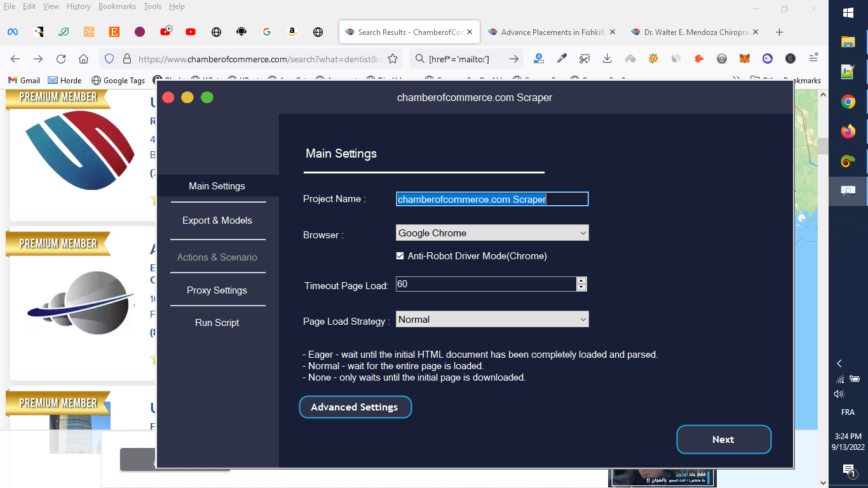Bookmark this page with the star icon
The width and height of the screenshot is (868, 488).
tap(393, 59)
